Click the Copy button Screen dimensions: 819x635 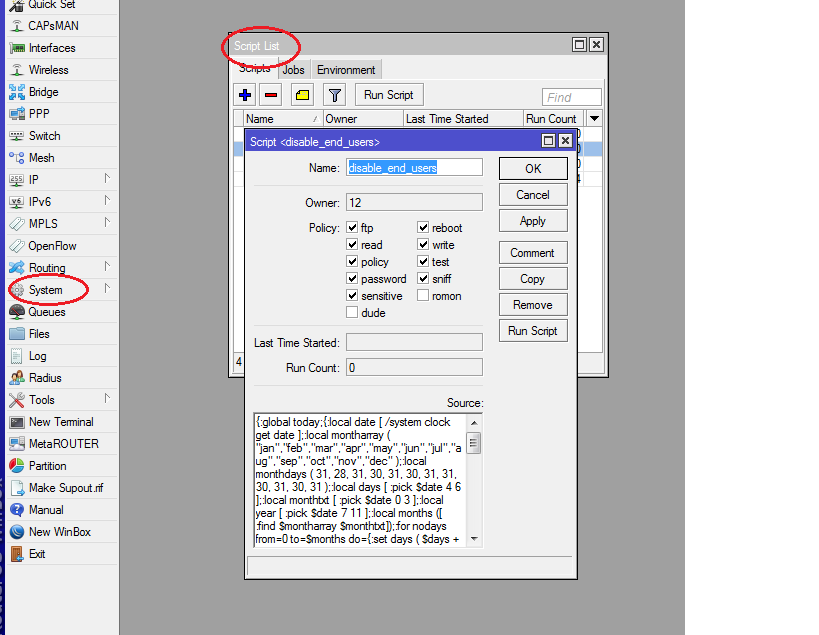coord(533,279)
